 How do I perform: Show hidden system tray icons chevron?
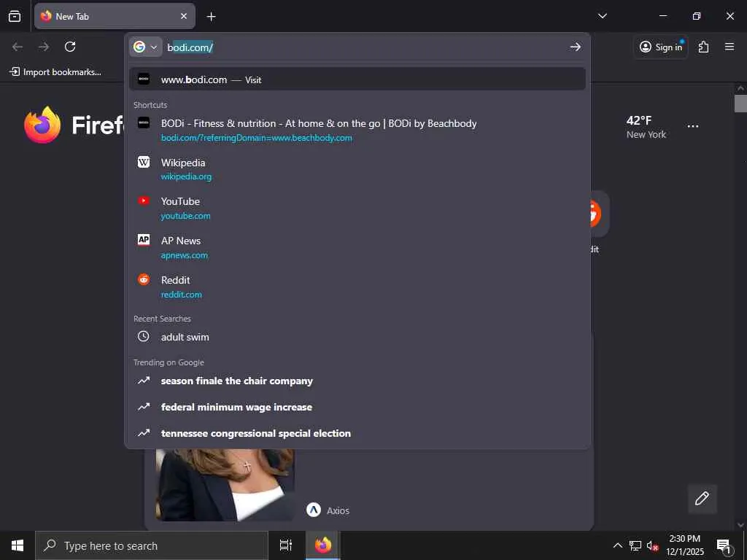pyautogui.click(x=617, y=545)
